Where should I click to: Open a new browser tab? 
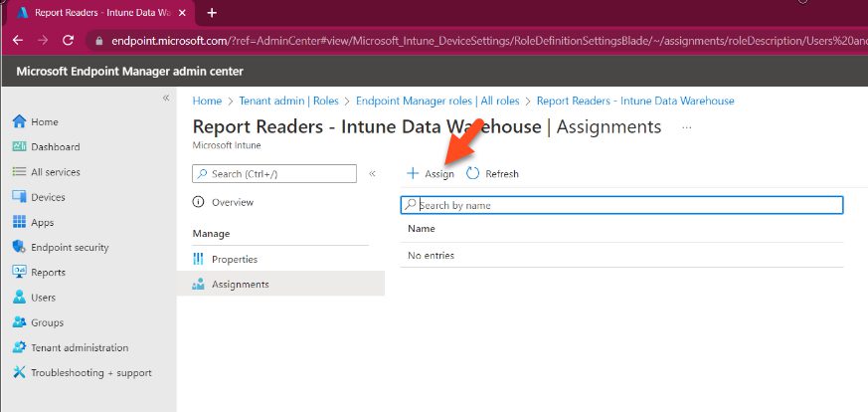coord(212,13)
